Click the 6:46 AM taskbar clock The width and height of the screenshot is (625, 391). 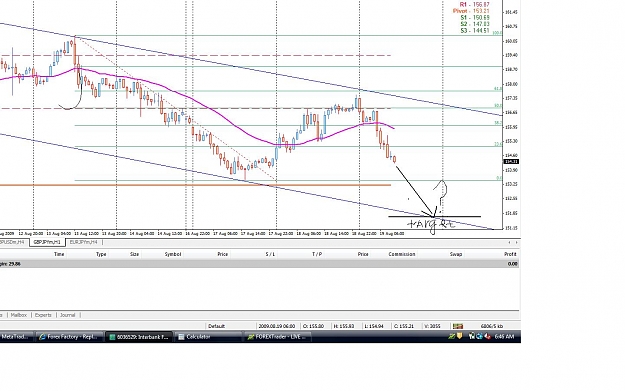pyautogui.click(x=504, y=337)
